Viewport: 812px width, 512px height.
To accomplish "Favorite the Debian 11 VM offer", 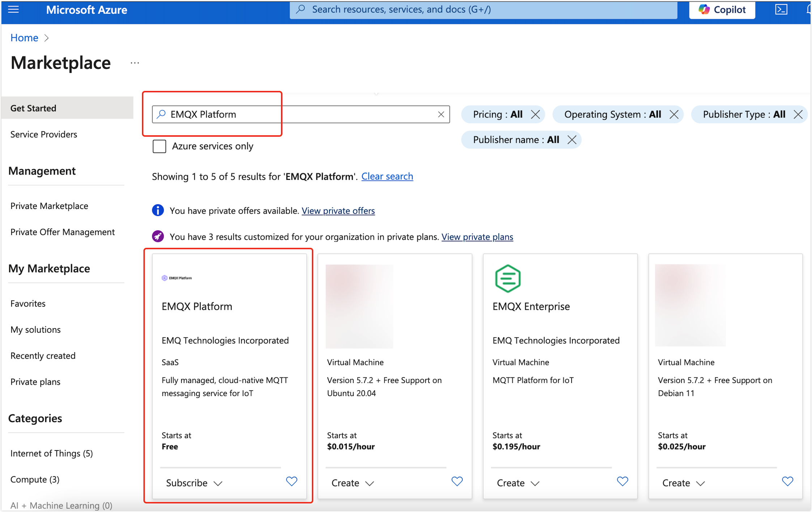I will pyautogui.click(x=787, y=481).
